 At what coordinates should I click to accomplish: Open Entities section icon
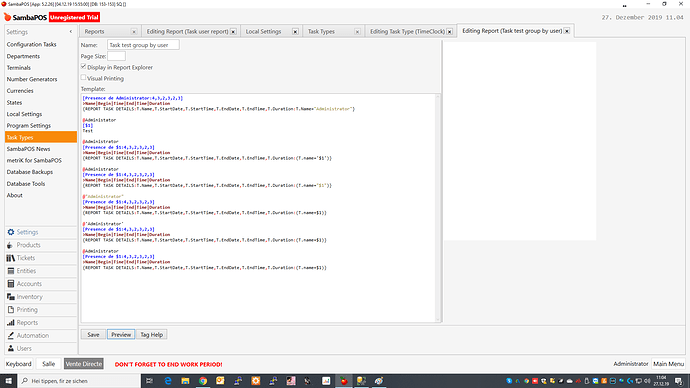coord(11,271)
